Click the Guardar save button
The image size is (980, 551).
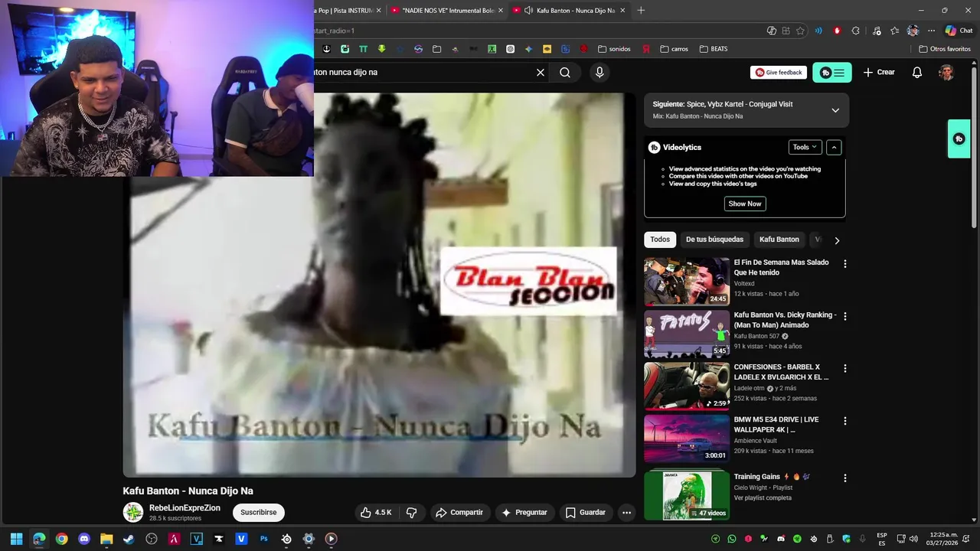click(x=586, y=513)
